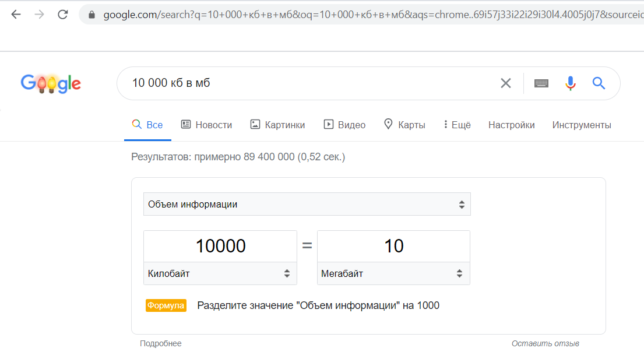Image resolution: width=644 pixels, height=362 pixels.
Task: Clear search query with X icon
Action: click(x=505, y=83)
